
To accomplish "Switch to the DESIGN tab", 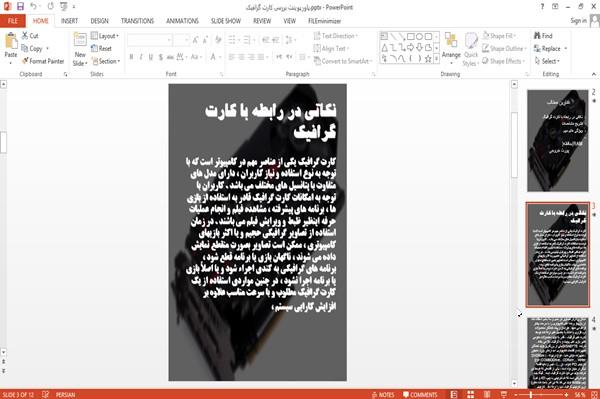I will (x=99, y=21).
